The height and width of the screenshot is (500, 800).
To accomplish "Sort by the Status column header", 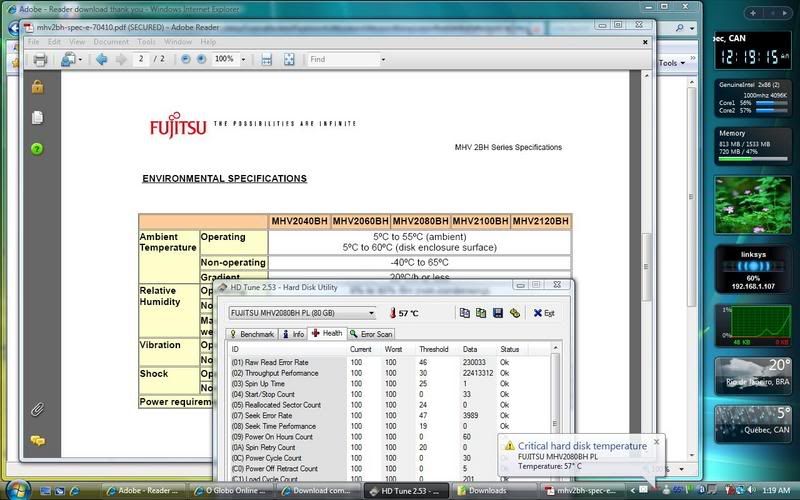I will 510,349.
